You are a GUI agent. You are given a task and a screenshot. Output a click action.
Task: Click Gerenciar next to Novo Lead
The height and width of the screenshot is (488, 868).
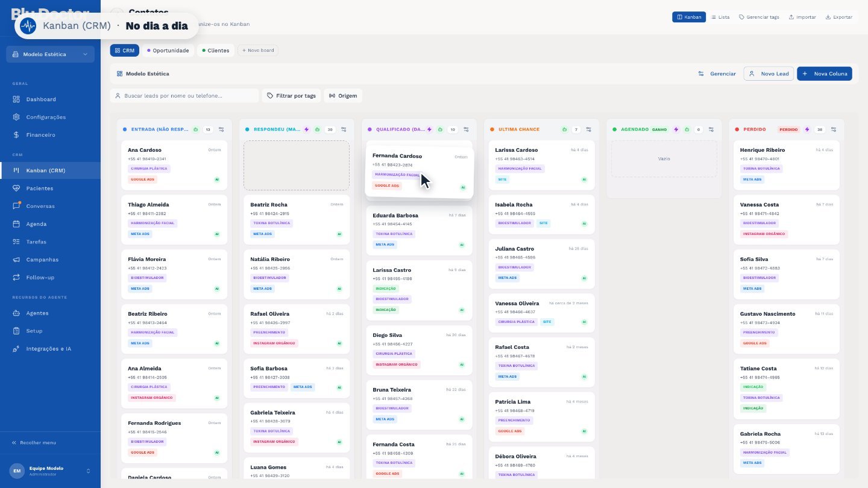(717, 74)
